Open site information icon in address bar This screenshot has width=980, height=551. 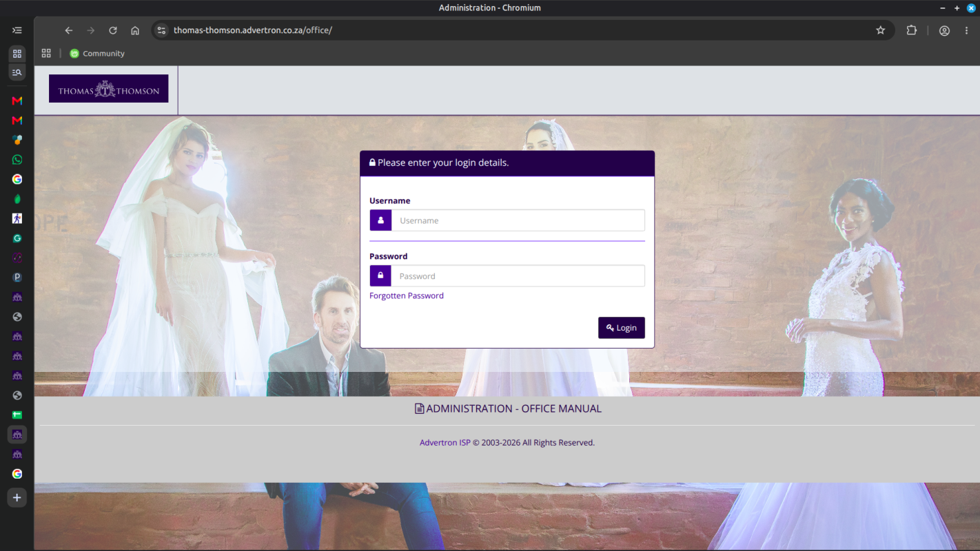161,30
